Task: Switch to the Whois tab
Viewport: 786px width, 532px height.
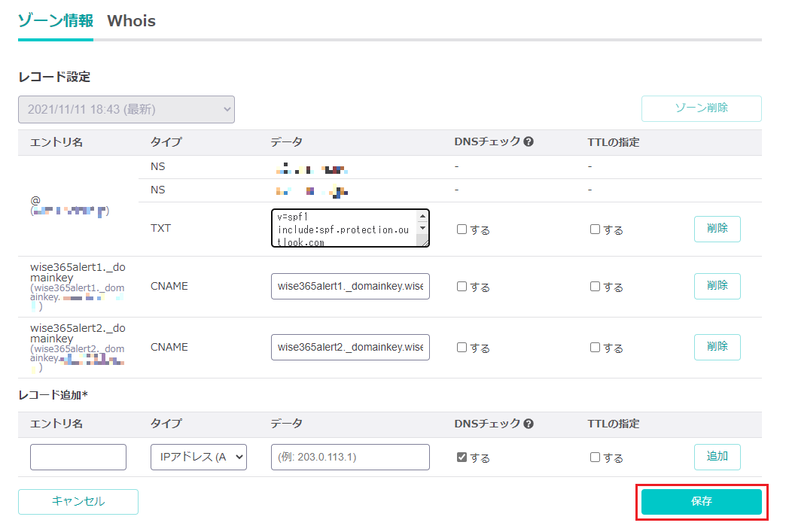Action: (131, 21)
